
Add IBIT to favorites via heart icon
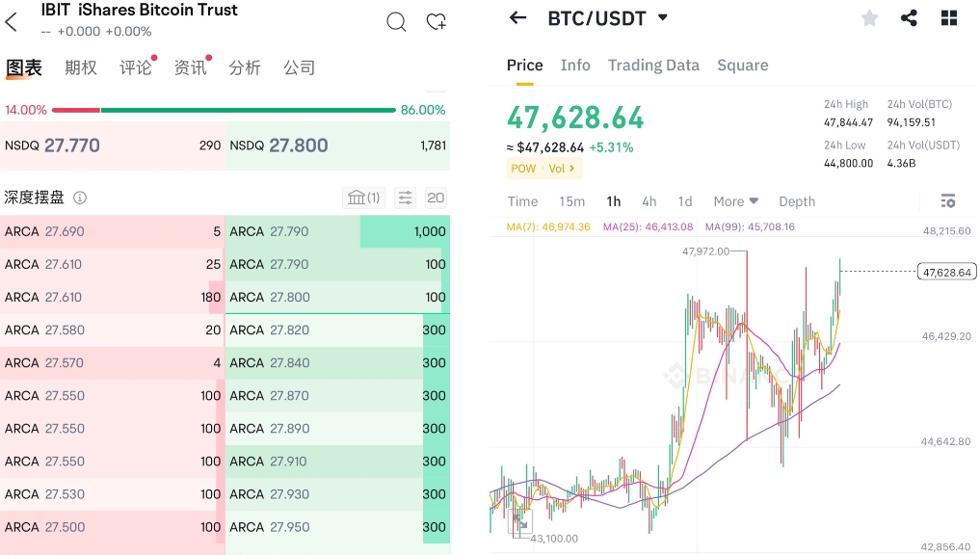click(437, 21)
